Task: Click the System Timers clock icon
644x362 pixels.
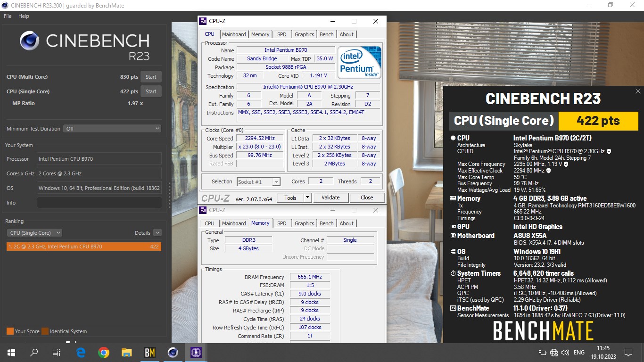Action: pyautogui.click(x=453, y=273)
